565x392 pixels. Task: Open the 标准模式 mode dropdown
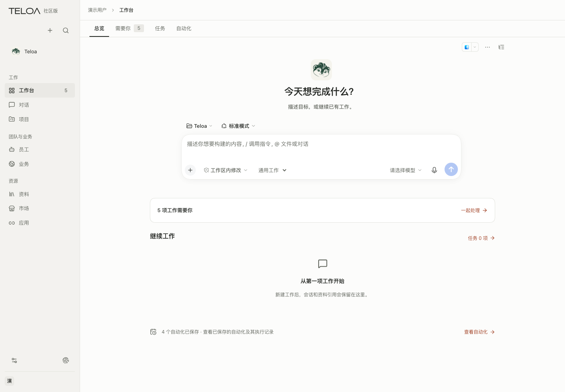[x=238, y=126]
